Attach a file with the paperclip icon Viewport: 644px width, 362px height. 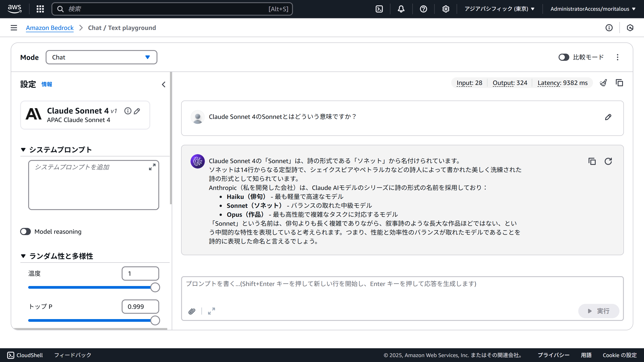coord(192,311)
